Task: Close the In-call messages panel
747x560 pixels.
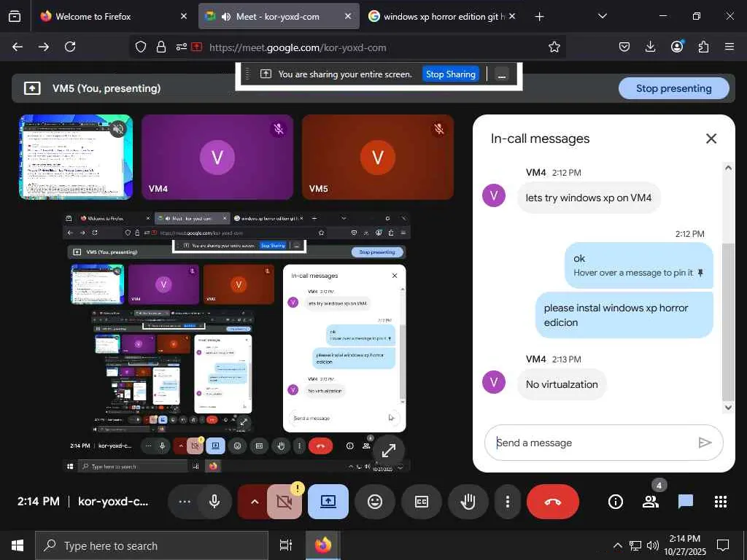Action: point(711,139)
